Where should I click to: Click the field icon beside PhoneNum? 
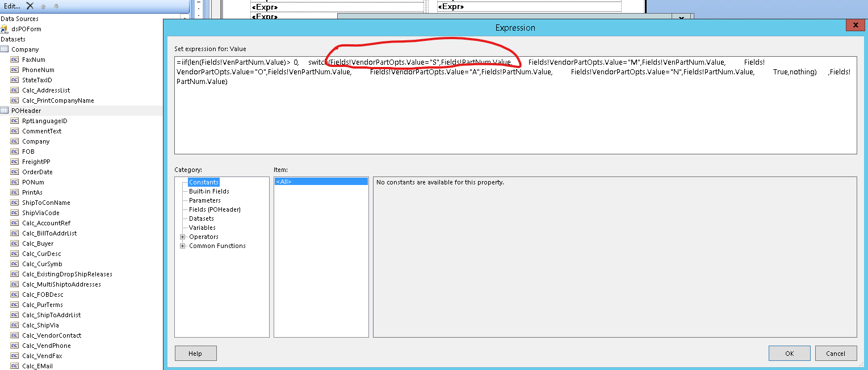coord(15,70)
